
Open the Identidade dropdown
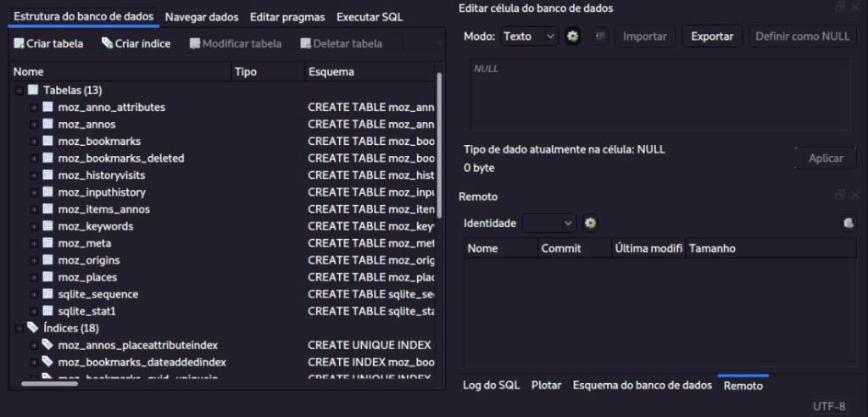(x=549, y=223)
